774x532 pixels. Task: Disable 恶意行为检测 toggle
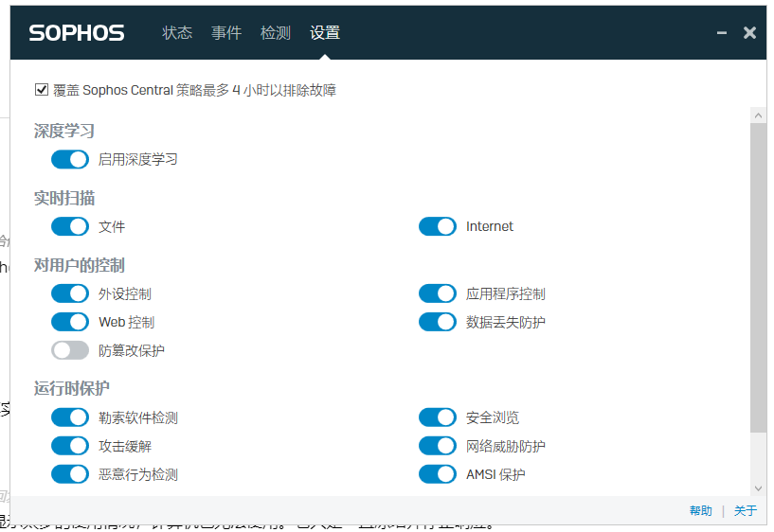pos(70,474)
